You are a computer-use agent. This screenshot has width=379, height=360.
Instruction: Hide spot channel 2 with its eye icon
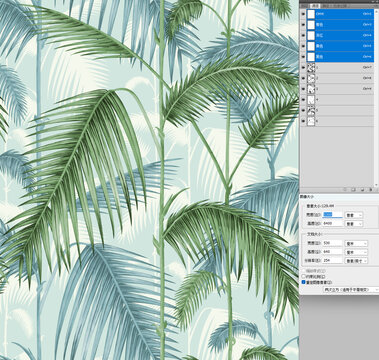tap(303, 78)
